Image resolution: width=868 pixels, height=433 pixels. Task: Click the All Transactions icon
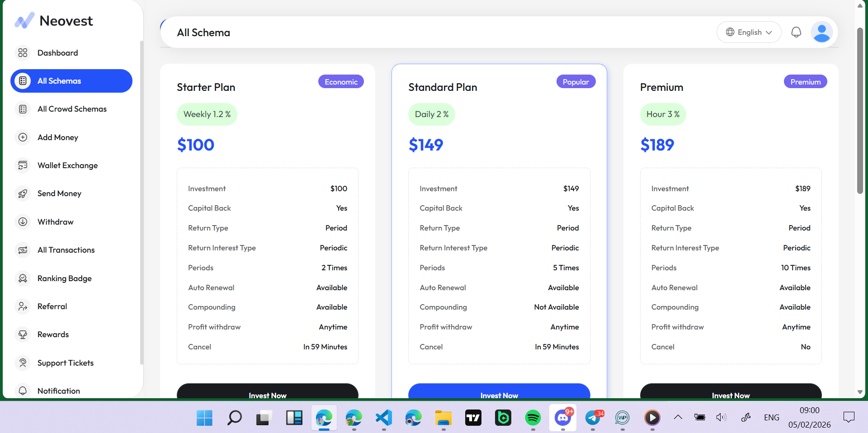click(x=23, y=250)
